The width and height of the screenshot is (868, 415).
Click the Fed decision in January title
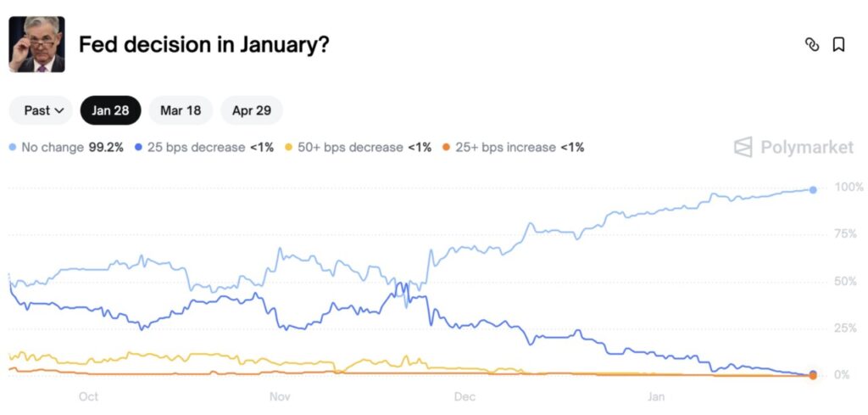click(203, 44)
